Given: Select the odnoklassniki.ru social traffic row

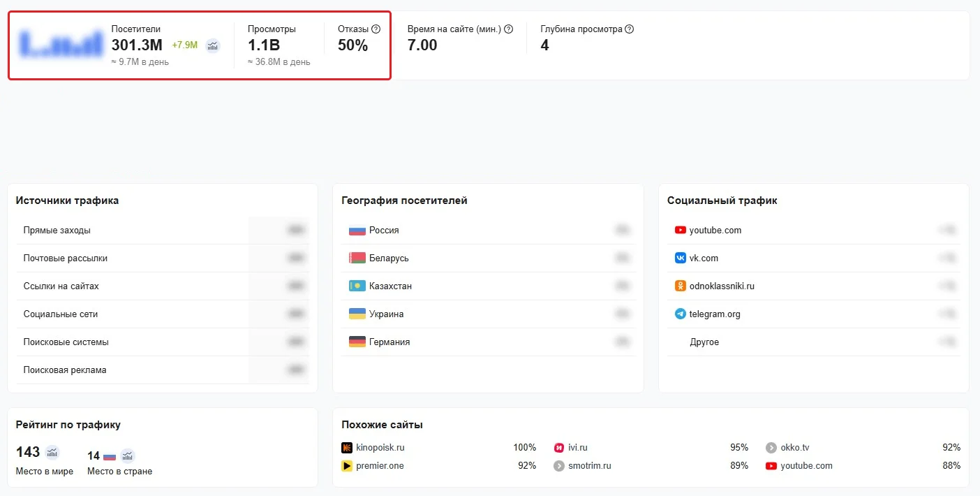Looking at the screenshot, I should tap(814, 286).
